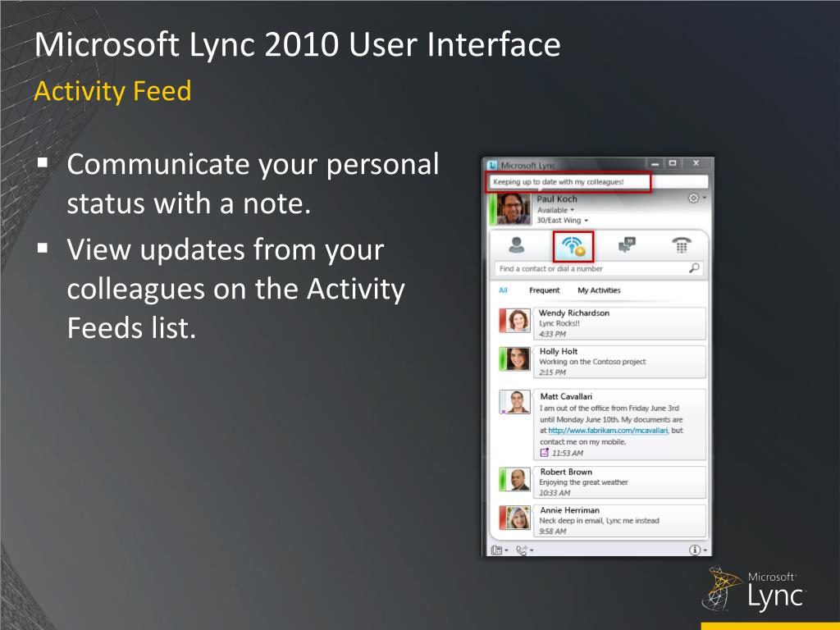840x630 pixels.
Task: Open the primary device icon at bottom left
Action: coord(496,550)
